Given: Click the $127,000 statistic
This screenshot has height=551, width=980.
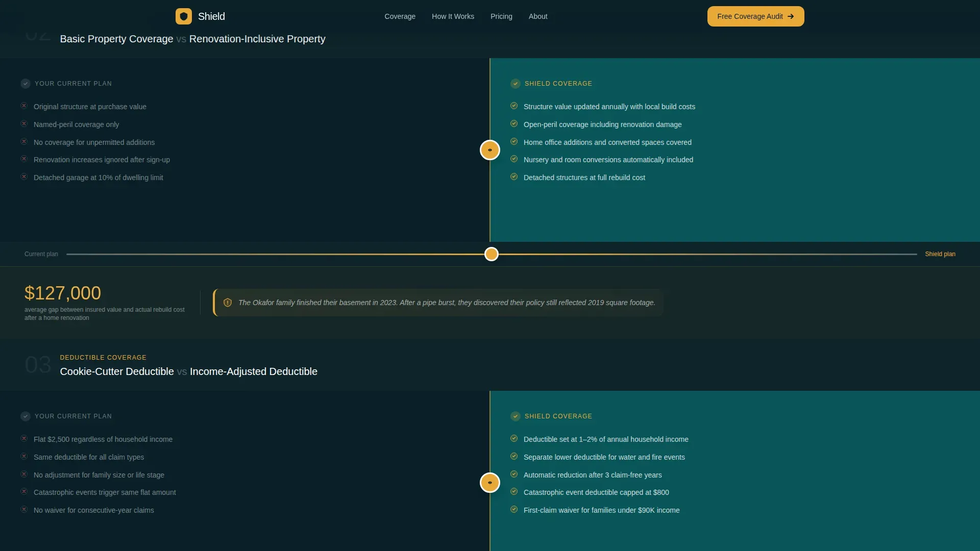Looking at the screenshot, I should 63,293.
